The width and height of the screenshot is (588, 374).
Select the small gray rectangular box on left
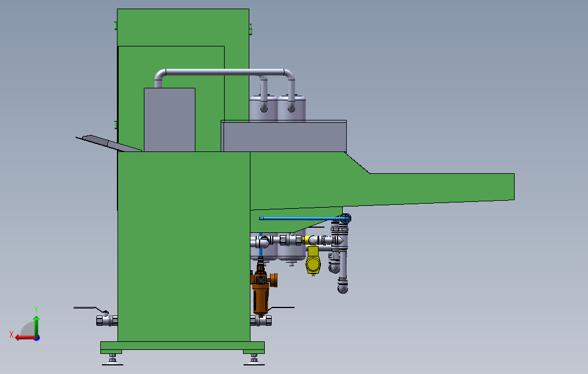click(170, 120)
